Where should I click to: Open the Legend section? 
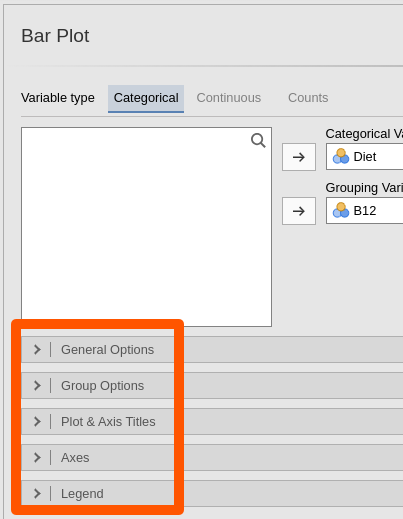point(212,494)
